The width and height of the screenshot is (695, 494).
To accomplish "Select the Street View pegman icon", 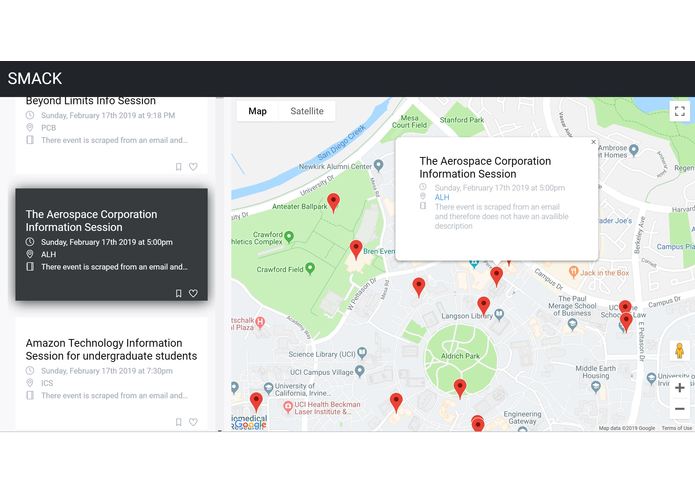I will 679,350.
